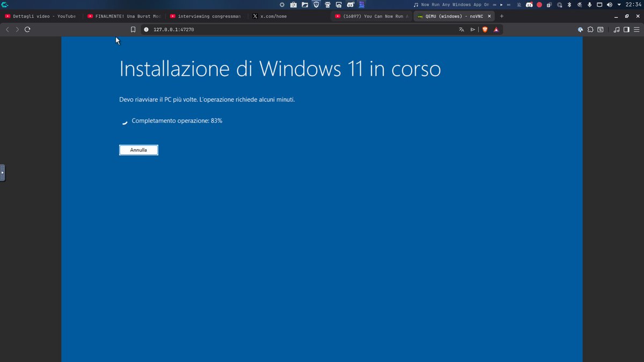Viewport: 644px width, 362px height.
Task: Open the system tray dropdown arrow near the clock
Action: [618, 4]
